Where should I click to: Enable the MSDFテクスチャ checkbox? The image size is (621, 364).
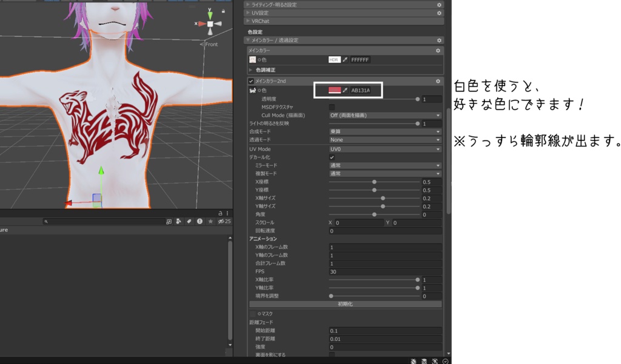[x=331, y=107]
